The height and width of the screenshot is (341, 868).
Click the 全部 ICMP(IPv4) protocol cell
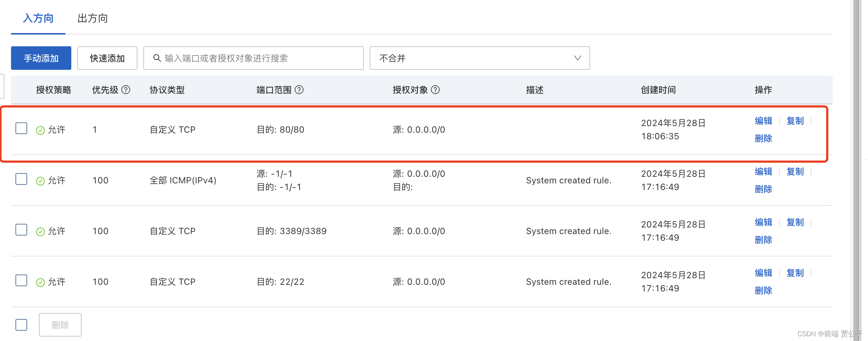click(x=183, y=180)
